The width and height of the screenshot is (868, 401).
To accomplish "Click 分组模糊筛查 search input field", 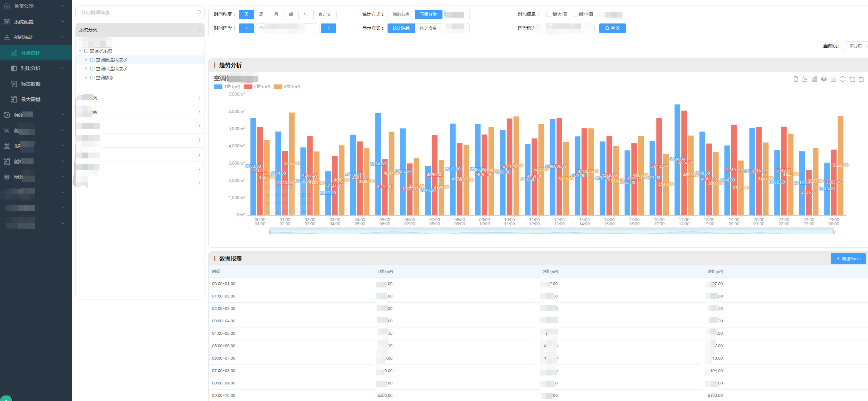I will tap(140, 12).
